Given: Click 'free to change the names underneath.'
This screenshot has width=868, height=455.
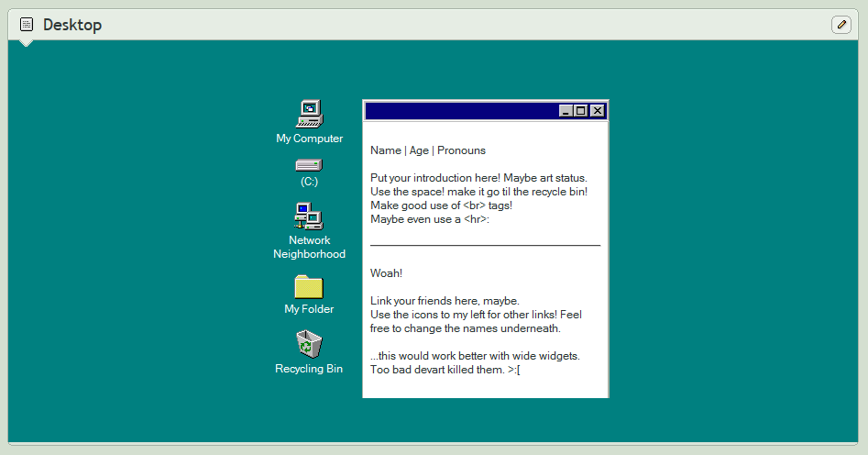Looking at the screenshot, I should [x=466, y=328].
